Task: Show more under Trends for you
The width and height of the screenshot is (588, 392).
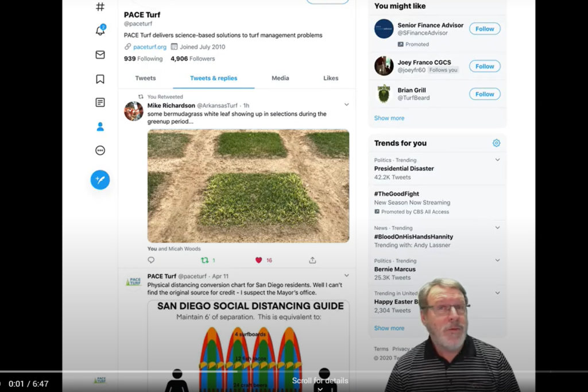Action: 389,328
